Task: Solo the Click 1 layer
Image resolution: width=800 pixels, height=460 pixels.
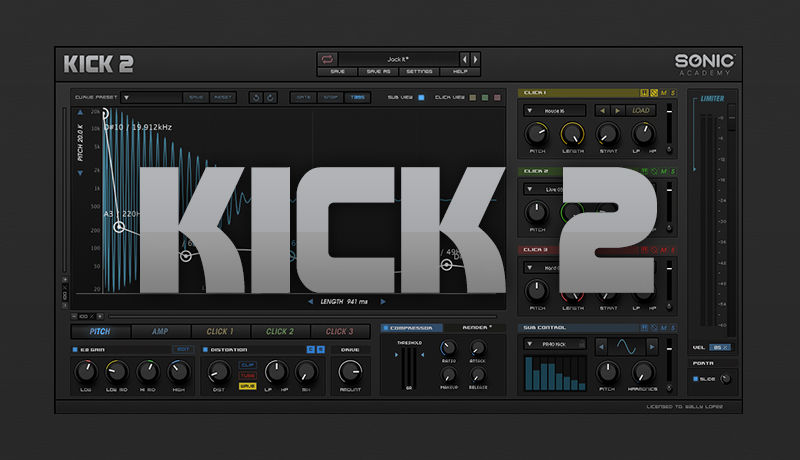Action: pyautogui.click(x=673, y=93)
